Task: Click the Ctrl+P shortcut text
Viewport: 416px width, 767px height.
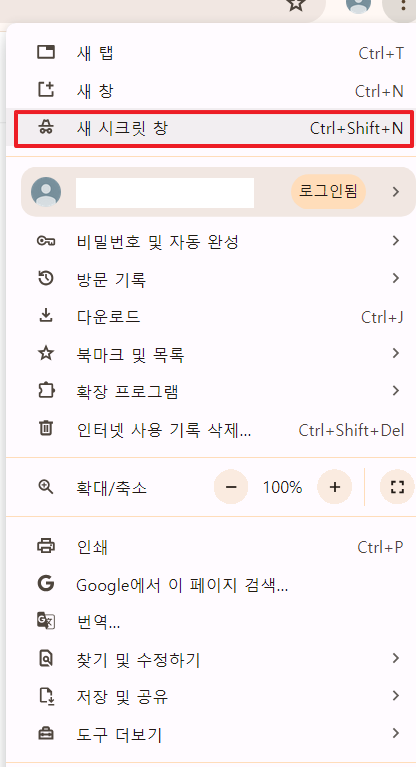Action: click(x=381, y=546)
